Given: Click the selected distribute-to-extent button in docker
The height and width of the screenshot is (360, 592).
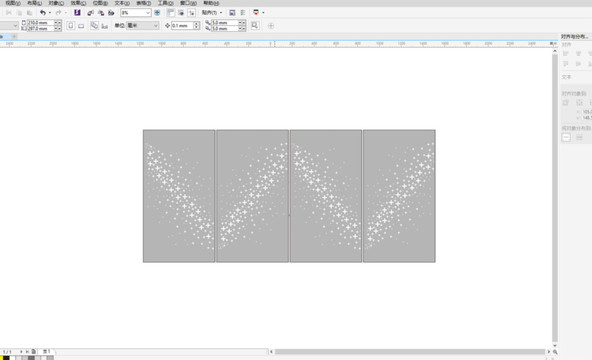Looking at the screenshot, I should click(x=566, y=138).
